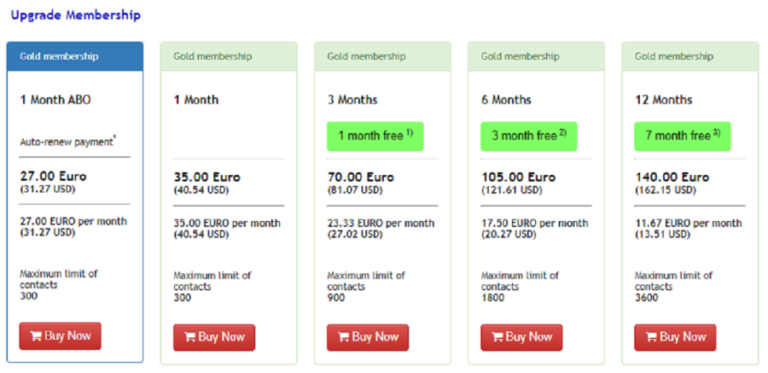
Task: Buy the 27.00 Euro auto-renew membership
Action: coord(60,336)
